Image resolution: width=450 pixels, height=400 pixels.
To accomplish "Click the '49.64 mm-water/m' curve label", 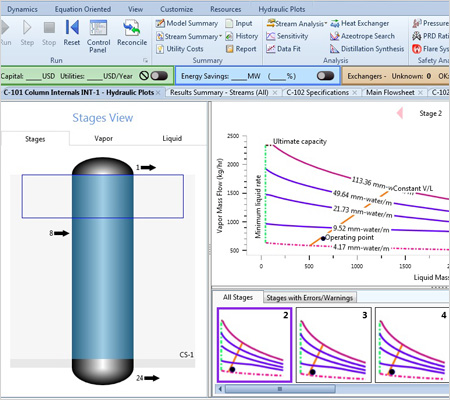I will [362, 198].
